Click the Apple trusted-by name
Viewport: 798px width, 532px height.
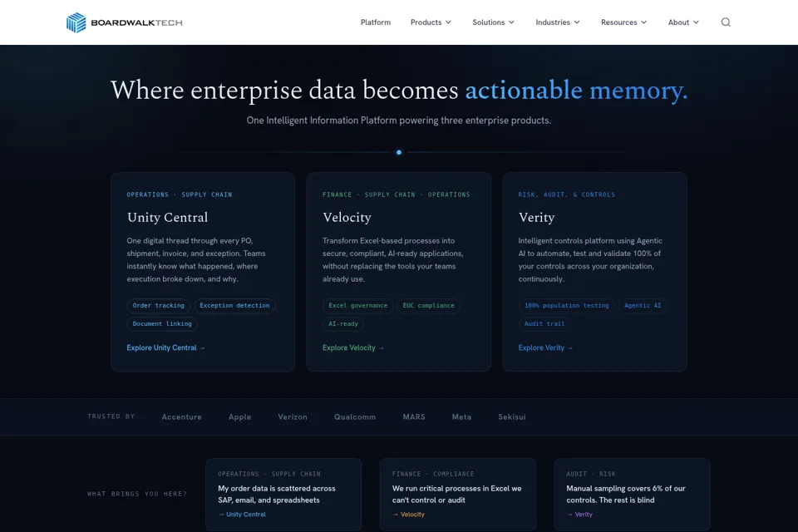(239, 417)
